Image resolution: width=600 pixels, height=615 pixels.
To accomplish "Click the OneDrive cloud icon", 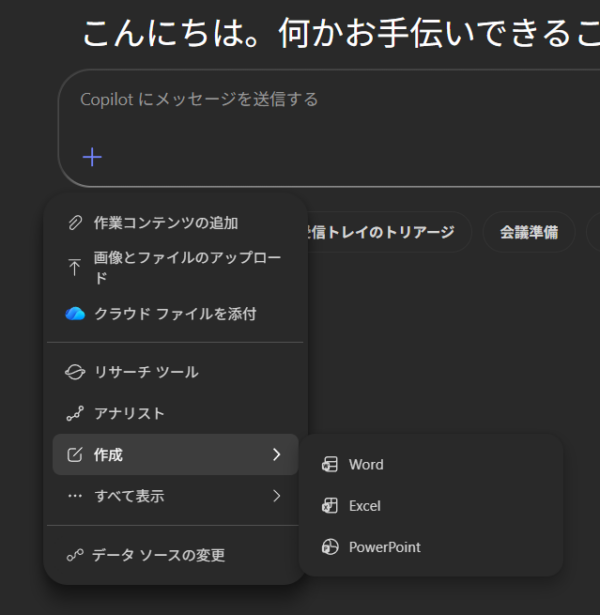I will [x=75, y=314].
